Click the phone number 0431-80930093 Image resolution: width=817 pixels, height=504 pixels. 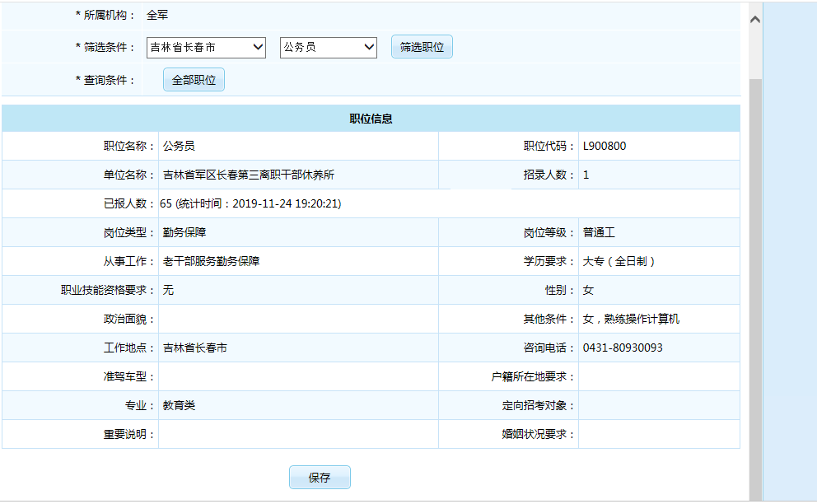click(x=623, y=348)
